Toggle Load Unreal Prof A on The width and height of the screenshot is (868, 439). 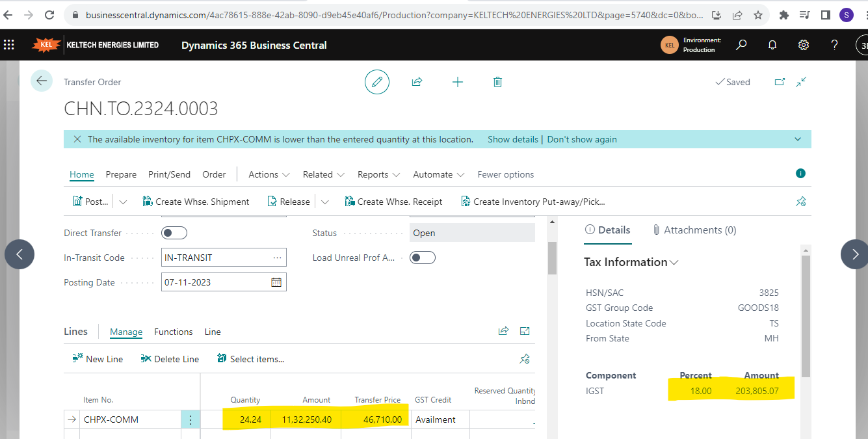click(x=423, y=257)
